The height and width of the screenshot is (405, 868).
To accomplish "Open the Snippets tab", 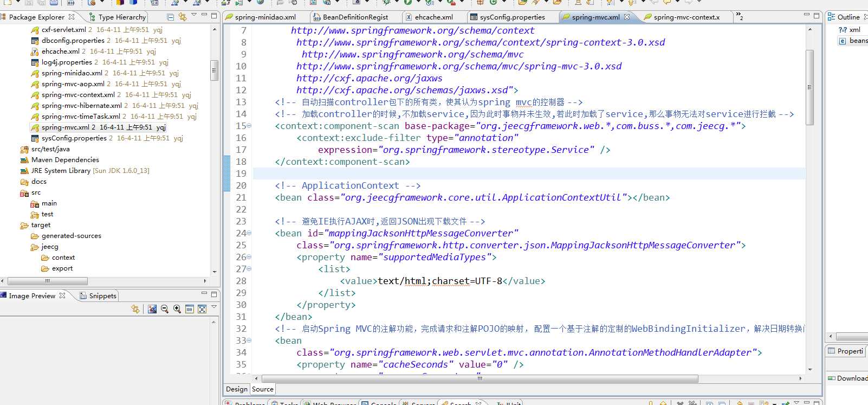I will click(98, 295).
